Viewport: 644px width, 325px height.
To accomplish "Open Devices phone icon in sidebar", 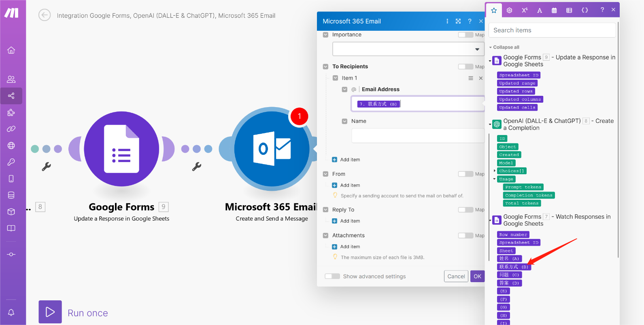I will pos(11,179).
